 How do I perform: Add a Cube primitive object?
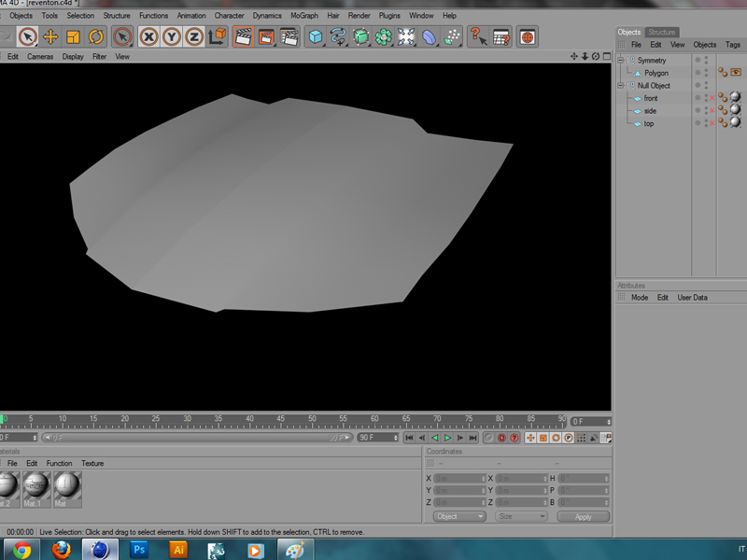click(316, 36)
